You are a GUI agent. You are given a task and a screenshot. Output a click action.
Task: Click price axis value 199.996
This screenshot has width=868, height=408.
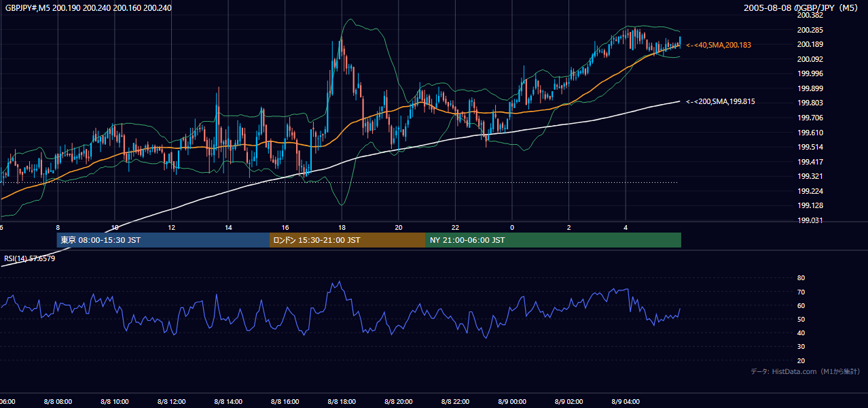[x=810, y=73]
